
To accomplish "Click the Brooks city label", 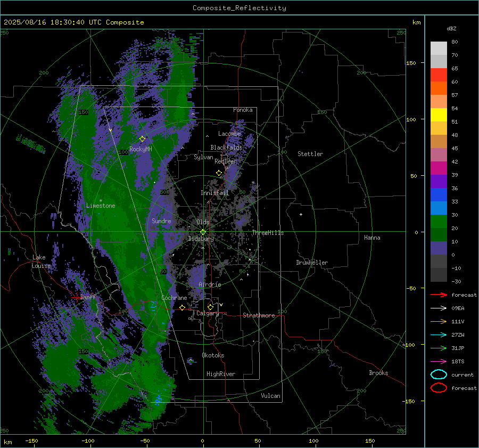I will (378, 373).
